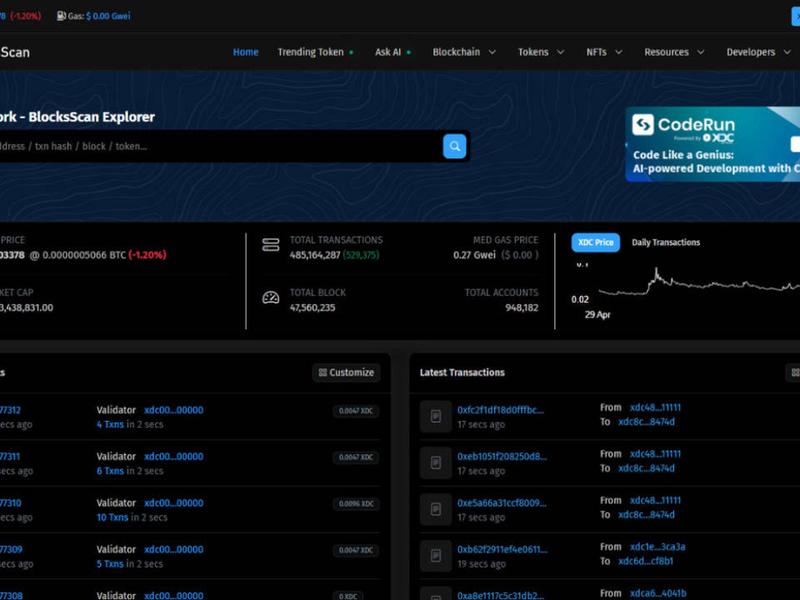Click the Customize button in blocks panel

pos(346,372)
